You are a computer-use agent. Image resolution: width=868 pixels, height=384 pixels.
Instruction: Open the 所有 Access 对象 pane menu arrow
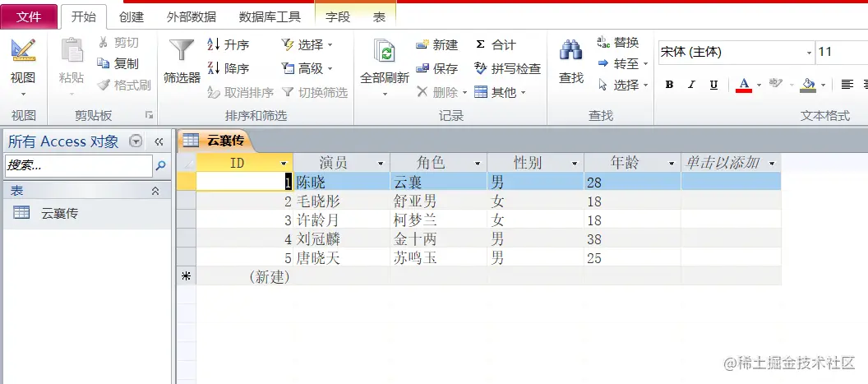136,142
